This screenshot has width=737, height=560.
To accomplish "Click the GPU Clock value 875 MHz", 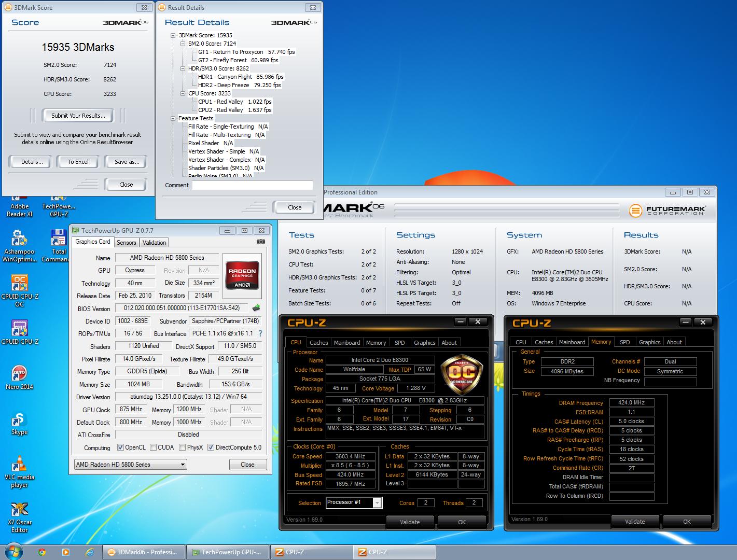I will tap(131, 410).
